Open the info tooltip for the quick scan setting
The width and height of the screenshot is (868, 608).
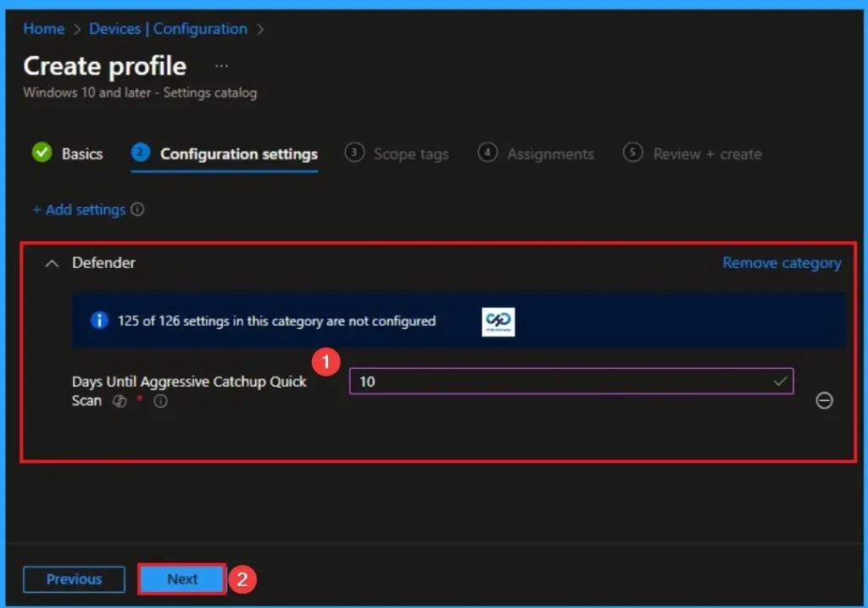coord(159,400)
